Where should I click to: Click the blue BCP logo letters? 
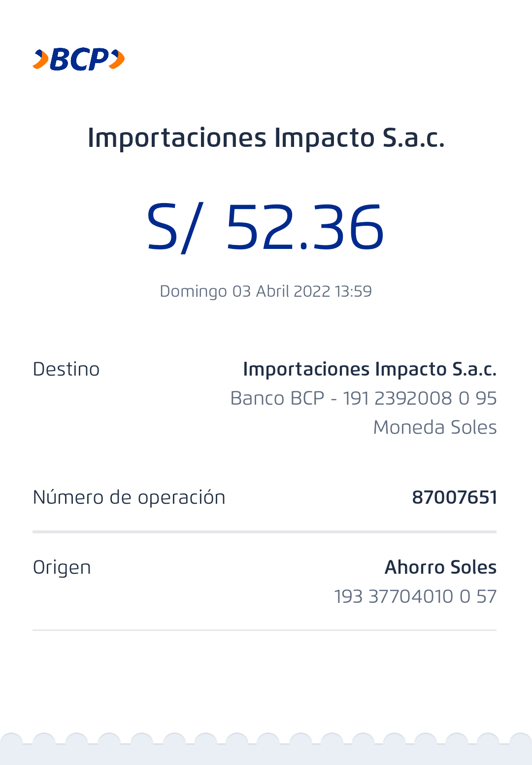pos(79,60)
